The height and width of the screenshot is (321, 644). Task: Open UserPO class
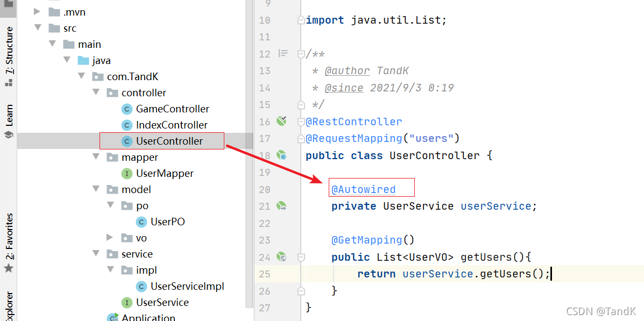[x=167, y=222]
